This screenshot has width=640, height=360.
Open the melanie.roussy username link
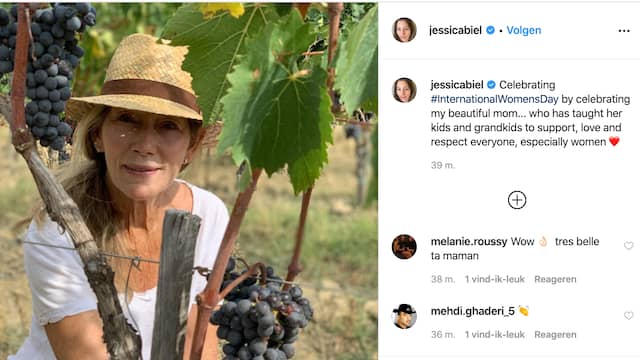pyautogui.click(x=469, y=242)
